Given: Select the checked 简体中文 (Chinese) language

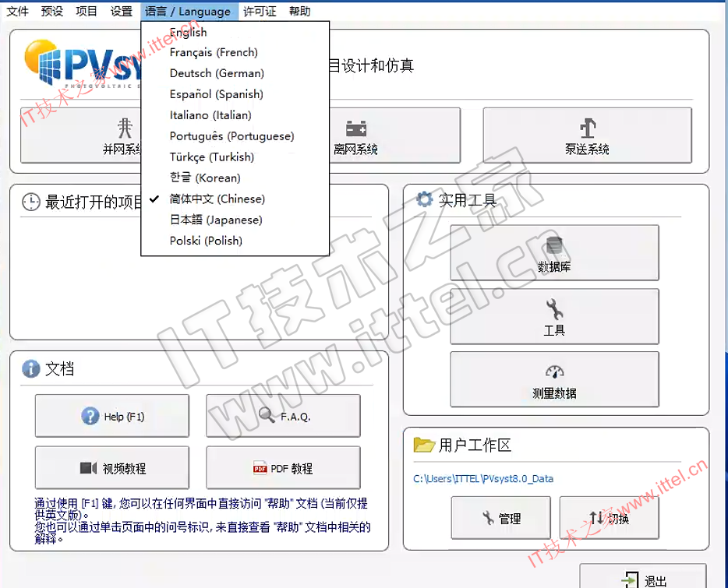Looking at the screenshot, I should coord(217,199).
